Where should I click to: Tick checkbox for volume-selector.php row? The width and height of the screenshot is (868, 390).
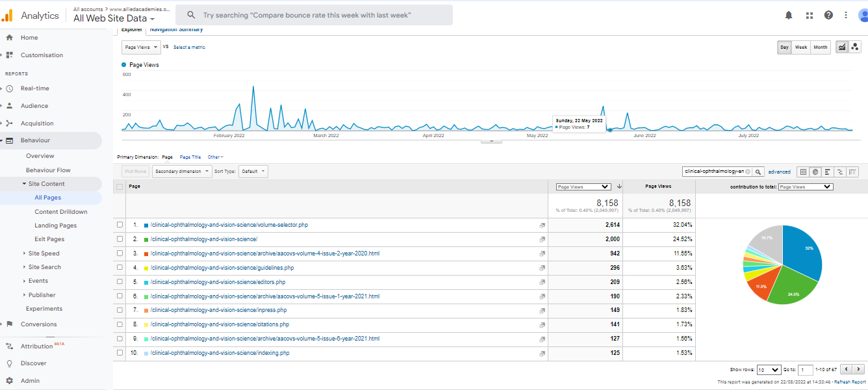click(x=120, y=225)
